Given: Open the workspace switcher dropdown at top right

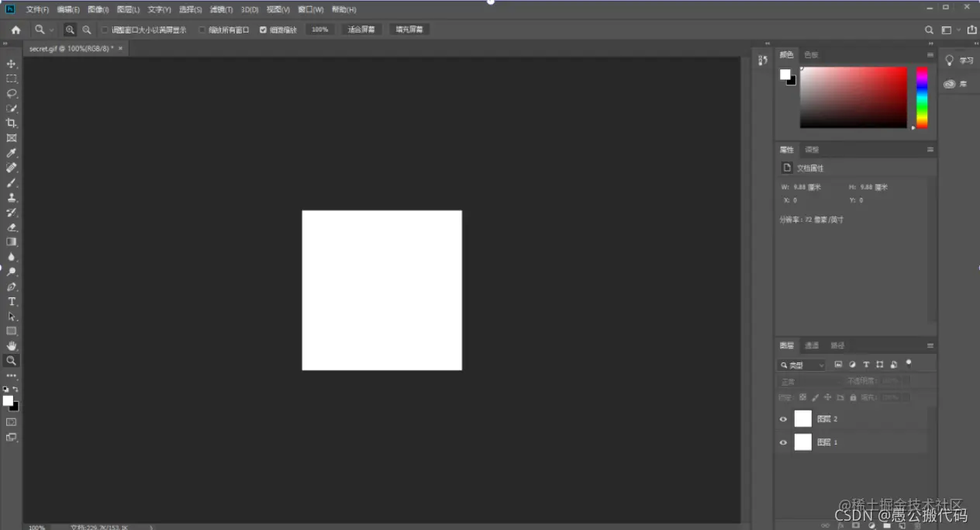Looking at the screenshot, I should (950, 29).
